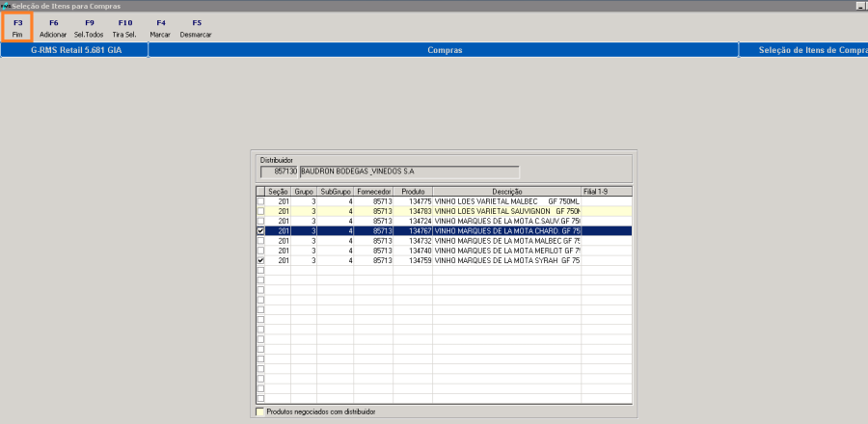
Task: Click the window icon in title bar
Action: (x=6, y=6)
